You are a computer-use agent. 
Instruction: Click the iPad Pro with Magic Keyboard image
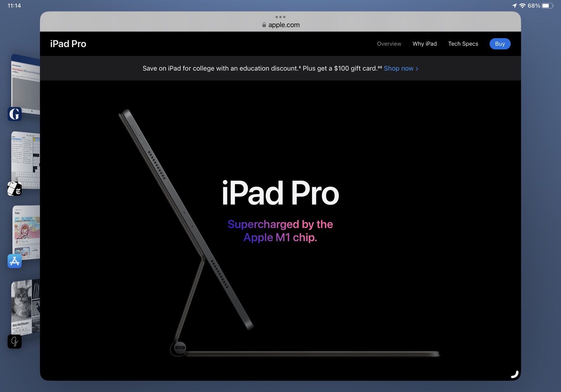(279, 233)
